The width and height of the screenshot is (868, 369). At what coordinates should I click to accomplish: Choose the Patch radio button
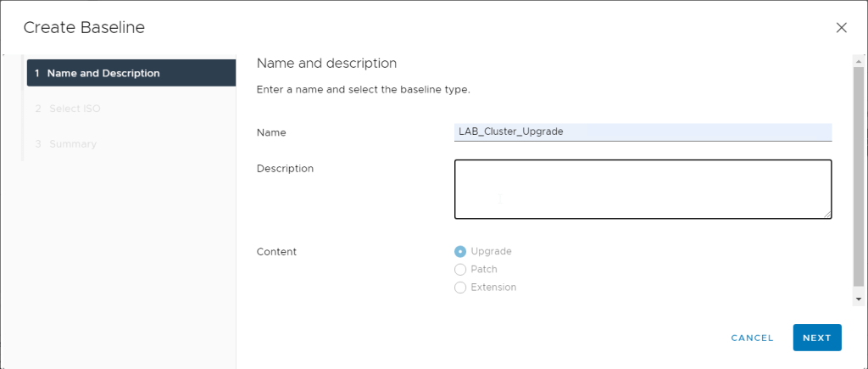coord(460,269)
